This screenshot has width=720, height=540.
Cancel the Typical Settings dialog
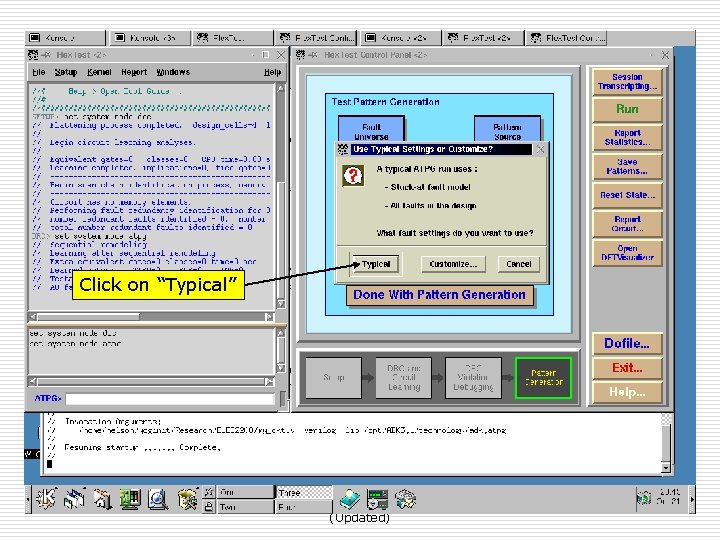pyautogui.click(x=518, y=264)
